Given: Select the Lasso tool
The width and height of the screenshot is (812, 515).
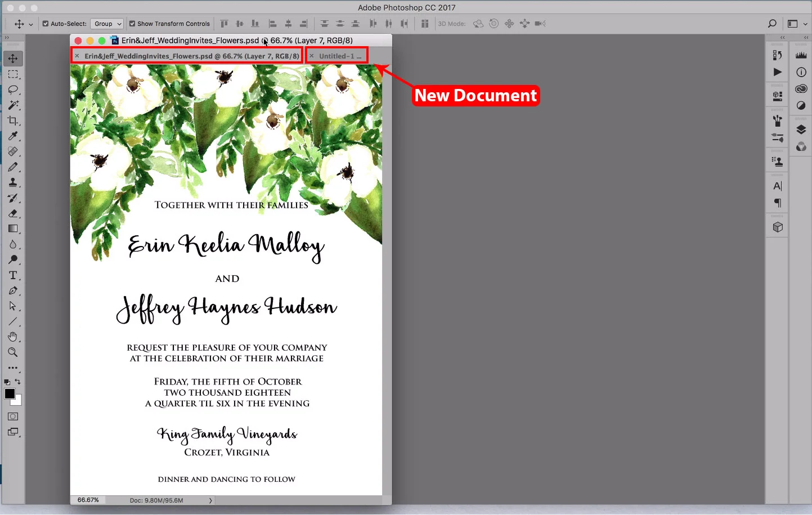Looking at the screenshot, I should [x=13, y=89].
